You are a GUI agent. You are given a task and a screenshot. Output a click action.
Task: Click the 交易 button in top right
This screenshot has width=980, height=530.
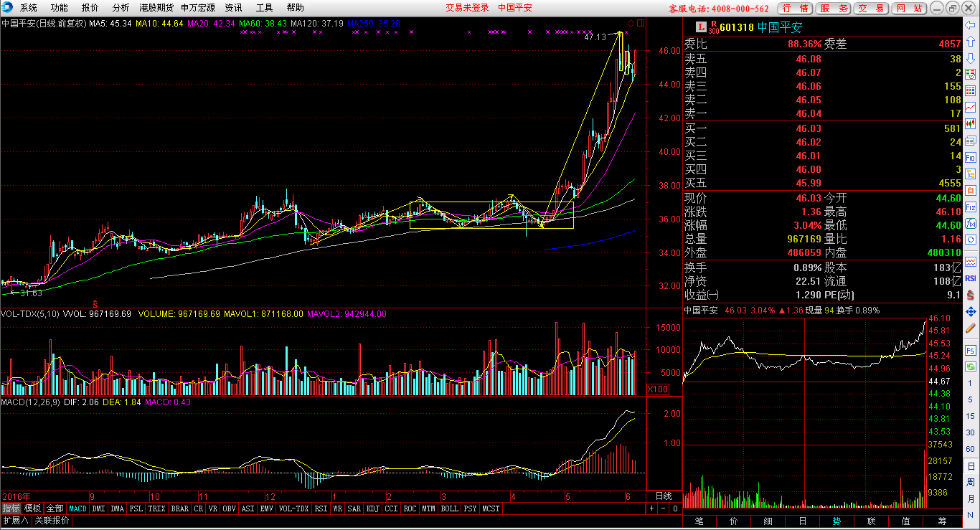(872, 8)
